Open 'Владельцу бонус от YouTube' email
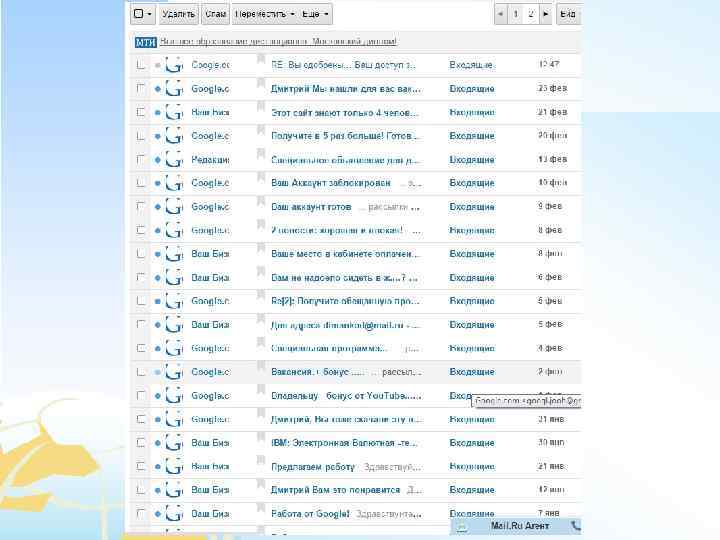The image size is (720, 540). click(x=346, y=395)
